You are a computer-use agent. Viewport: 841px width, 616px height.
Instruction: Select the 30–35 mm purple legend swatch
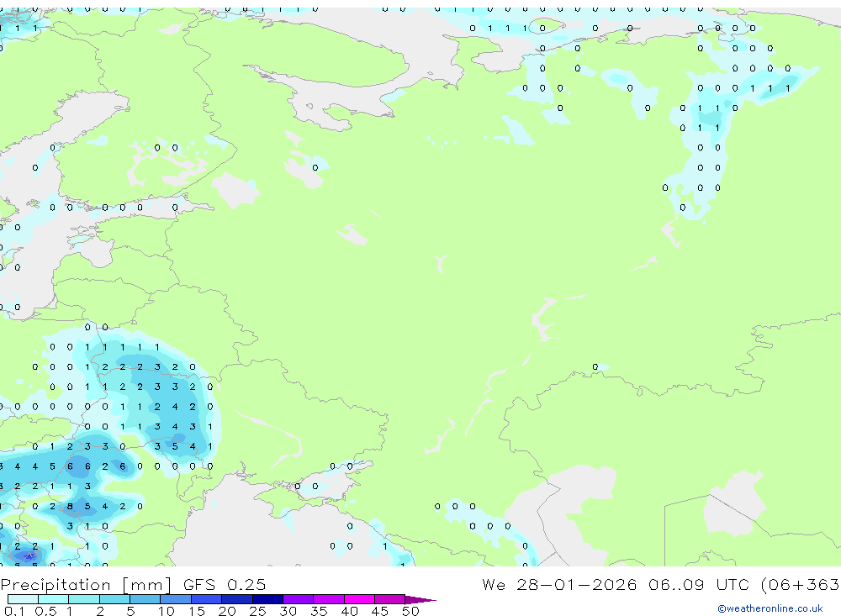coord(299,599)
